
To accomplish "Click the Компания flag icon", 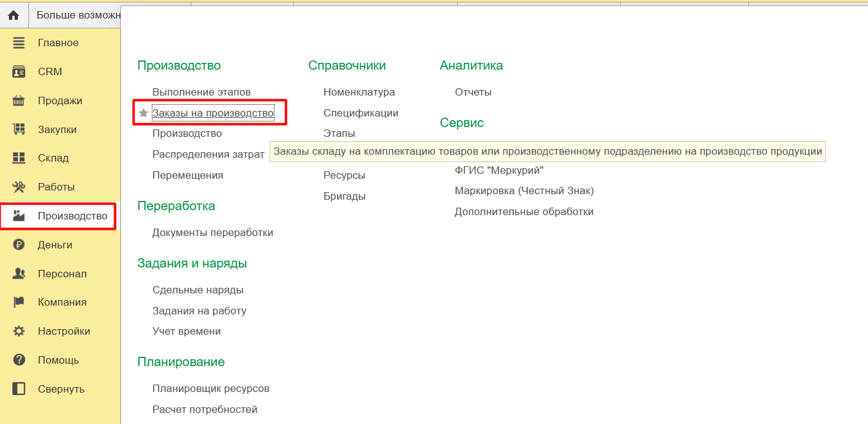I will click(19, 302).
